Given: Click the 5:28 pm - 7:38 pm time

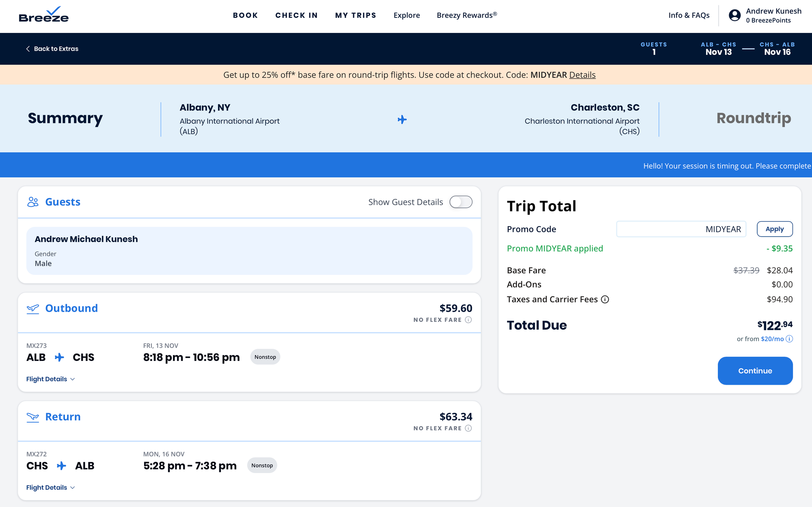Looking at the screenshot, I should tap(190, 466).
